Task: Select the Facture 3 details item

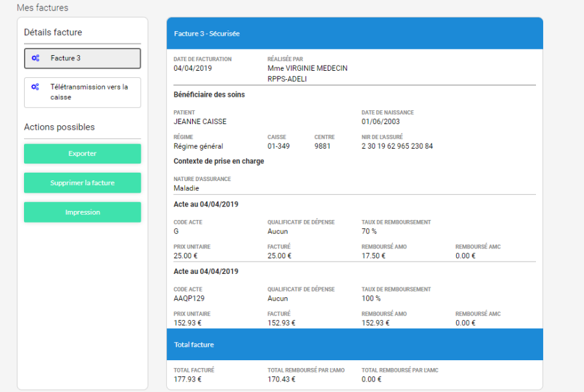Action: [x=82, y=58]
